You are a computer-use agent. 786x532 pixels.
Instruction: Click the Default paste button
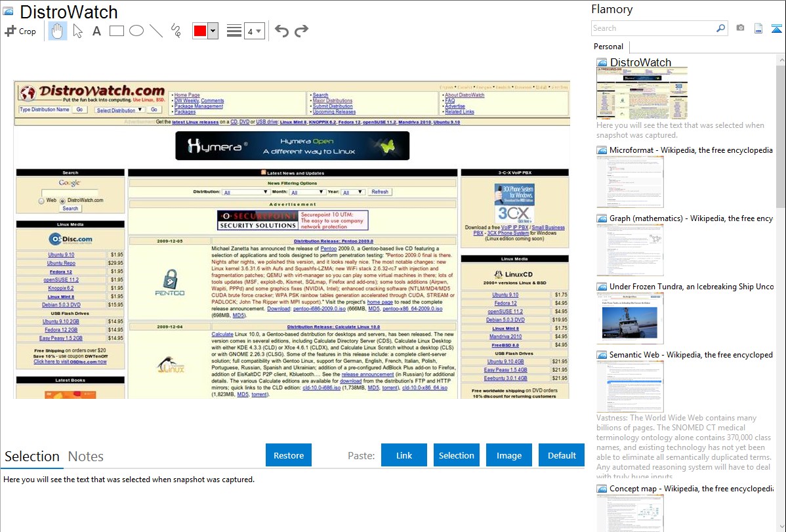pyautogui.click(x=562, y=455)
